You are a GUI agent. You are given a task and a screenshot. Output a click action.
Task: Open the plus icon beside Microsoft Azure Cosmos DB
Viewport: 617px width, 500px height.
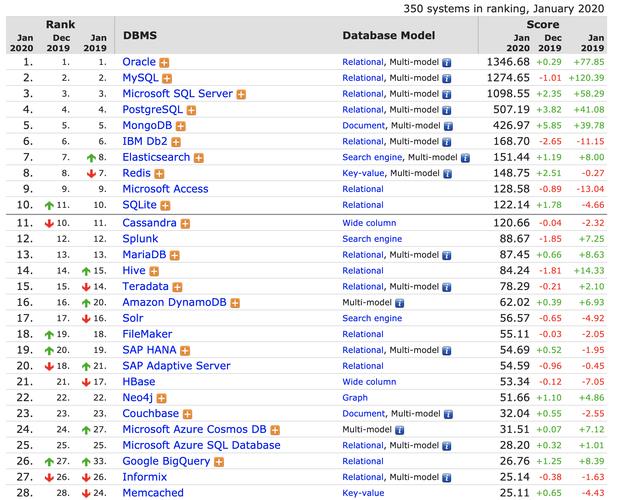point(275,430)
